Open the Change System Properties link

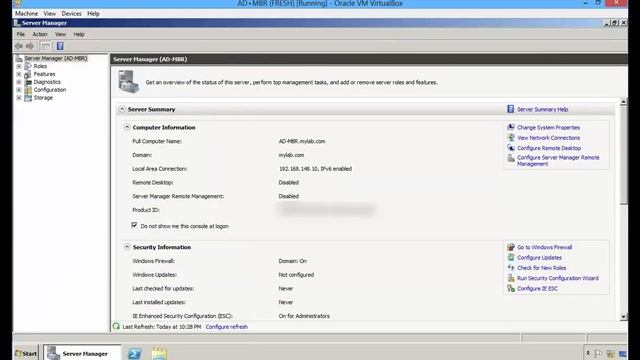pyautogui.click(x=548, y=127)
